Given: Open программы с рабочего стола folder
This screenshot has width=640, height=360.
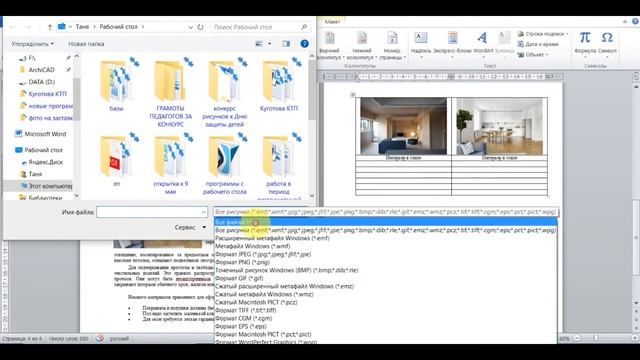Looking at the screenshot, I should (x=224, y=163).
